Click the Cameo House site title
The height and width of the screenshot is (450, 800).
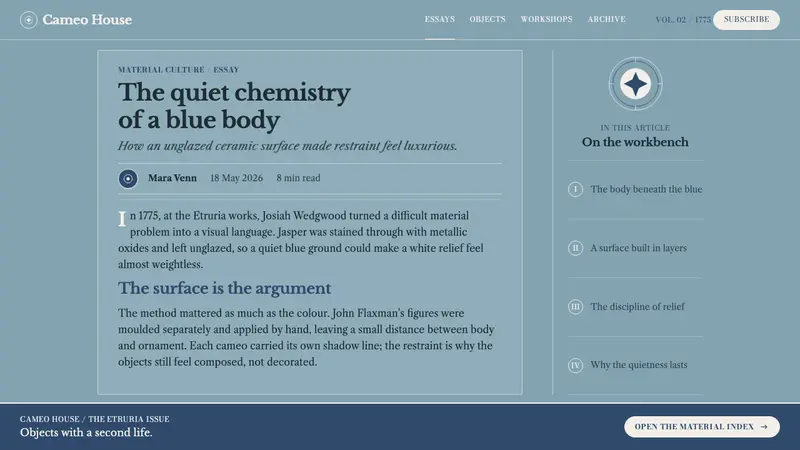tap(87, 20)
